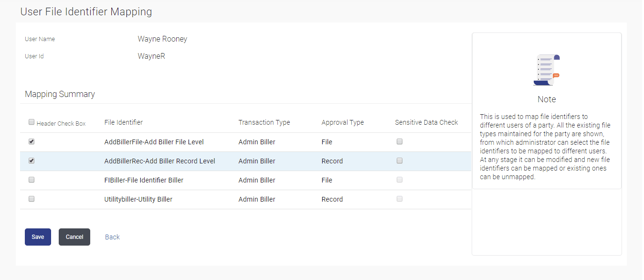The image size is (644, 280).
Task: Select the FIBiller-File Identifier Biller row checkbox
Action: 32,180
